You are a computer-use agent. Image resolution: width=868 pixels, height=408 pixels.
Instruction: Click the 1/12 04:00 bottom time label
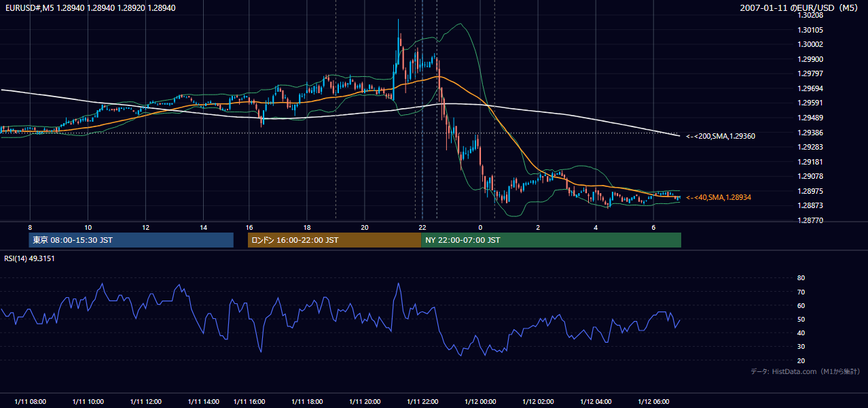pyautogui.click(x=596, y=401)
